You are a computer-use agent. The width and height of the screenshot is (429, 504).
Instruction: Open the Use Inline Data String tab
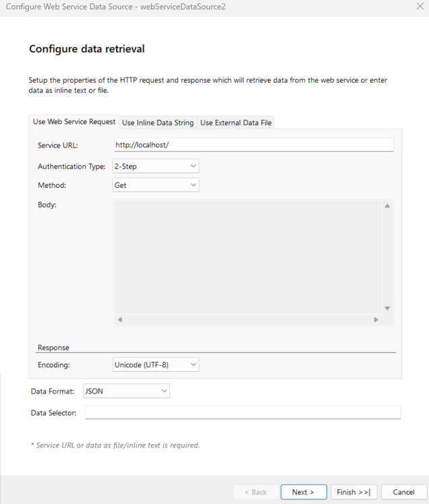click(x=158, y=123)
